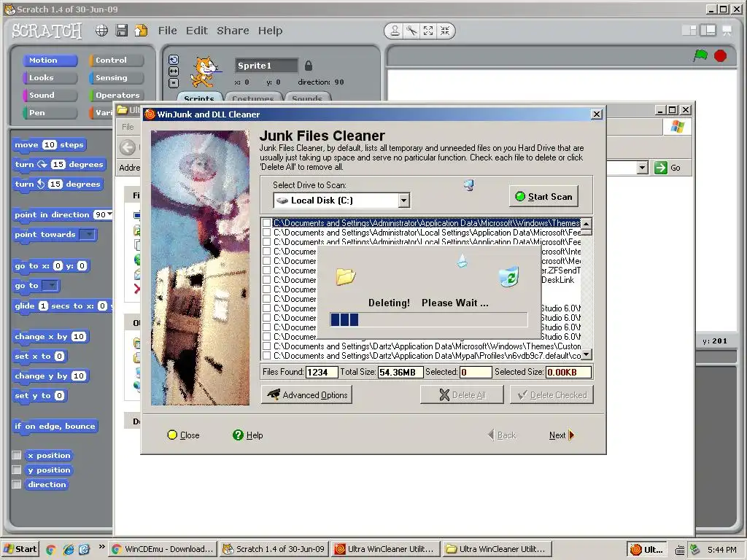
Task: Click the Deleting progress bar
Action: (429, 319)
